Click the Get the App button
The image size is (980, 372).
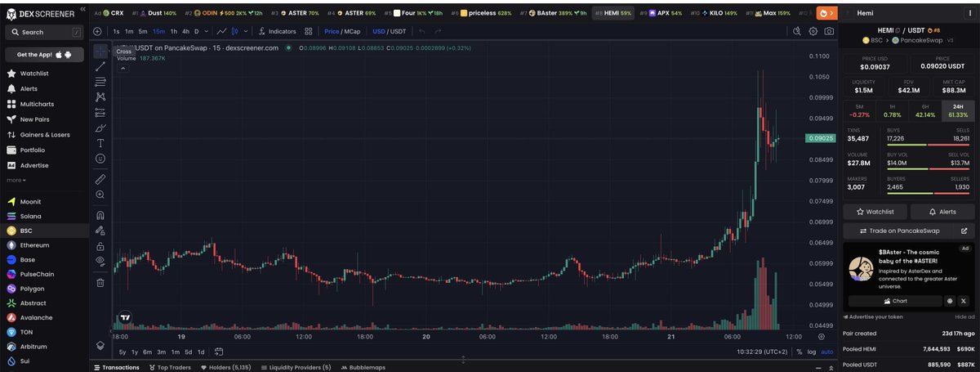tap(44, 55)
